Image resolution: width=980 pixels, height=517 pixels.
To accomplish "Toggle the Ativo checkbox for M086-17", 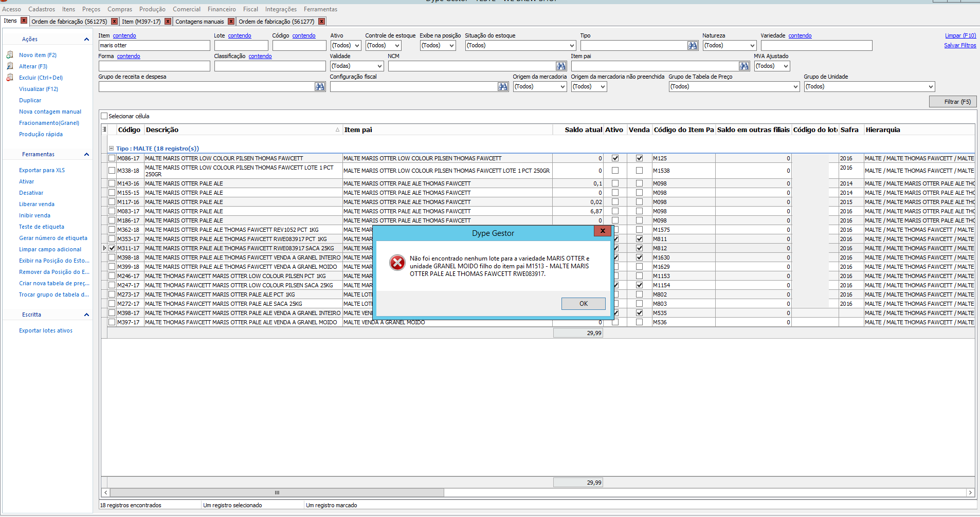I will coord(615,158).
